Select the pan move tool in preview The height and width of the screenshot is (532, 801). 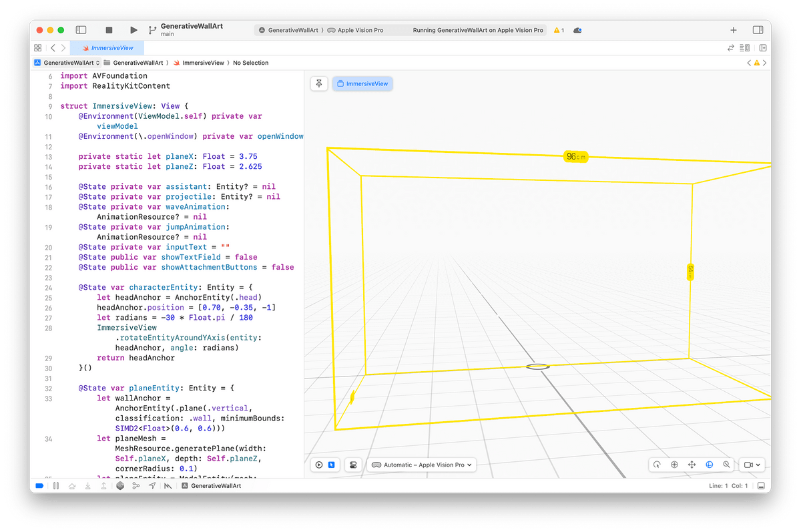click(x=692, y=465)
